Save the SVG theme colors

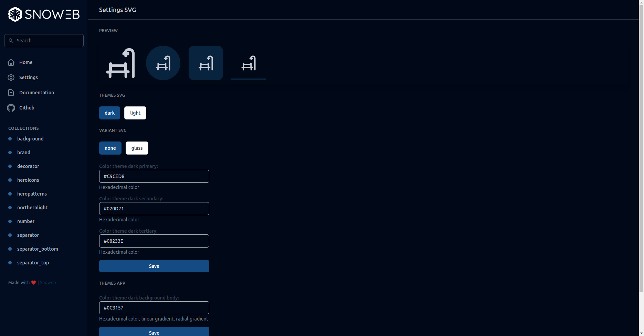(x=154, y=266)
